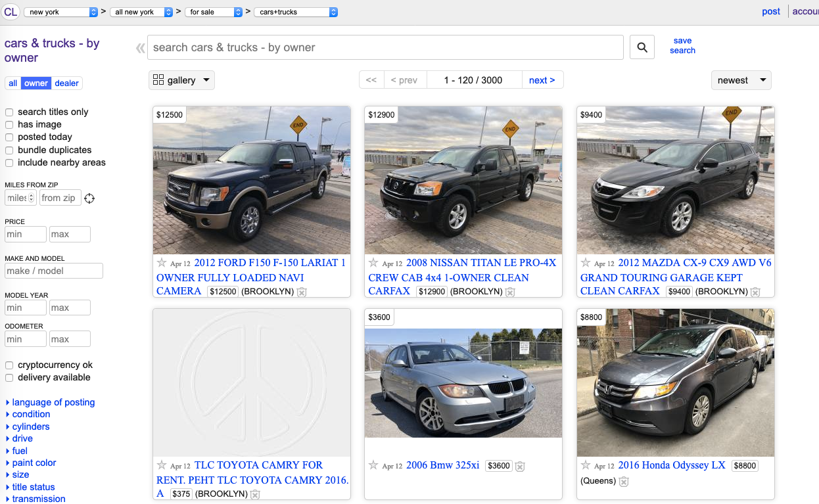
Task: Expand the title status filter
Action: coord(30,487)
